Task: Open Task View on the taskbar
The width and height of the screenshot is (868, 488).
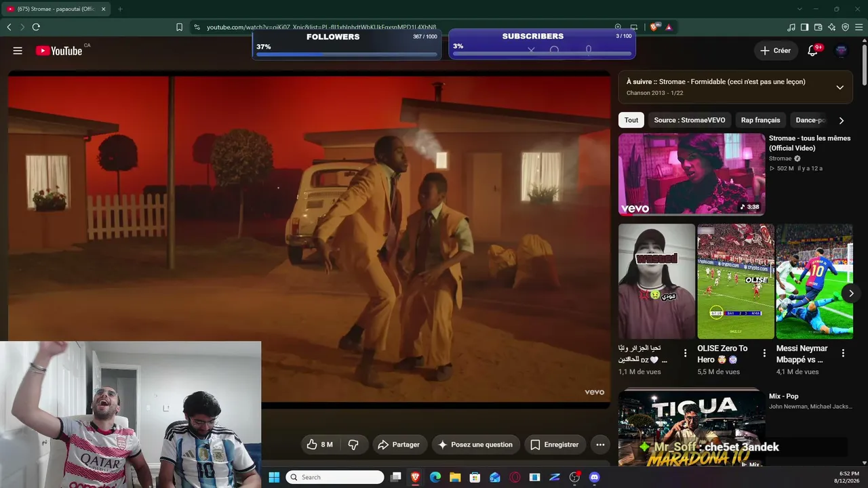Action: coord(396,477)
